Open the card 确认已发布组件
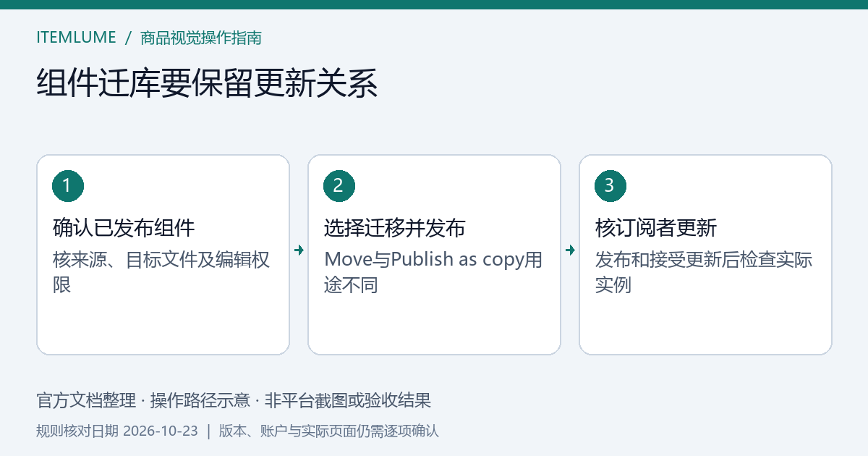This screenshot has width=868, height=456. pyautogui.click(x=163, y=255)
